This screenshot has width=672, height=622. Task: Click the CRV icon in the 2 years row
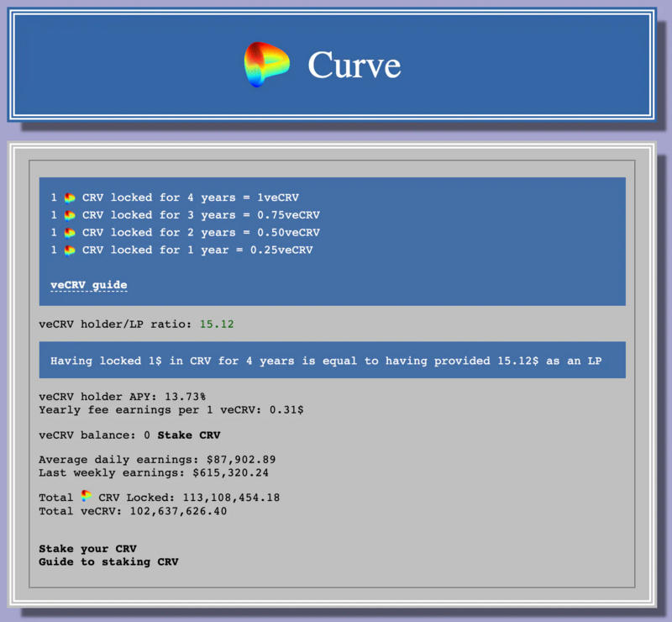point(70,233)
